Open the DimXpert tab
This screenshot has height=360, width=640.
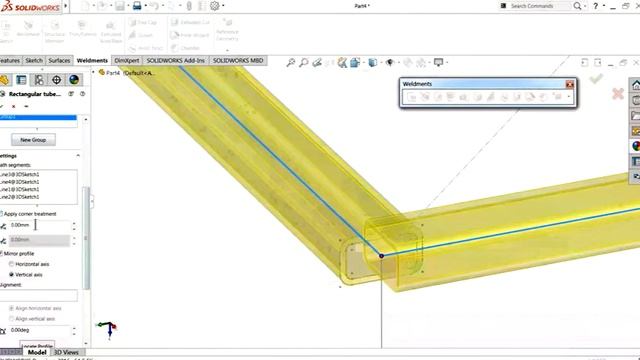click(x=127, y=60)
